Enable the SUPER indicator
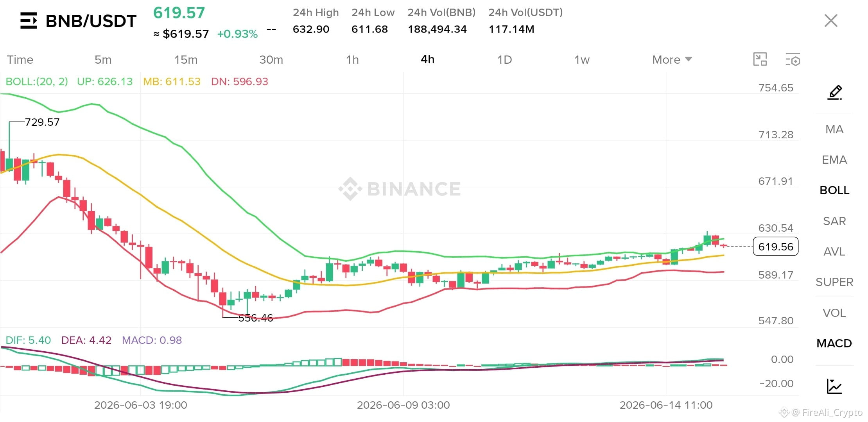The image size is (868, 422). point(834,282)
